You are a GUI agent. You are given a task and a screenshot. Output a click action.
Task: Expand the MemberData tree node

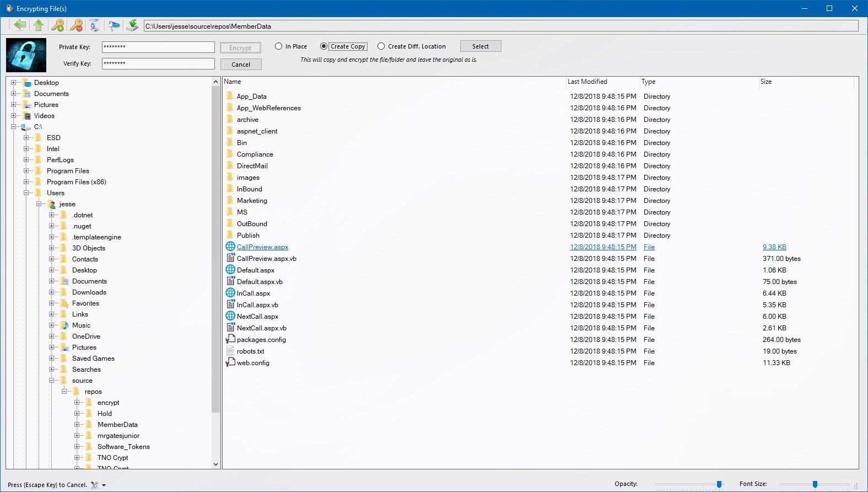(77, 425)
